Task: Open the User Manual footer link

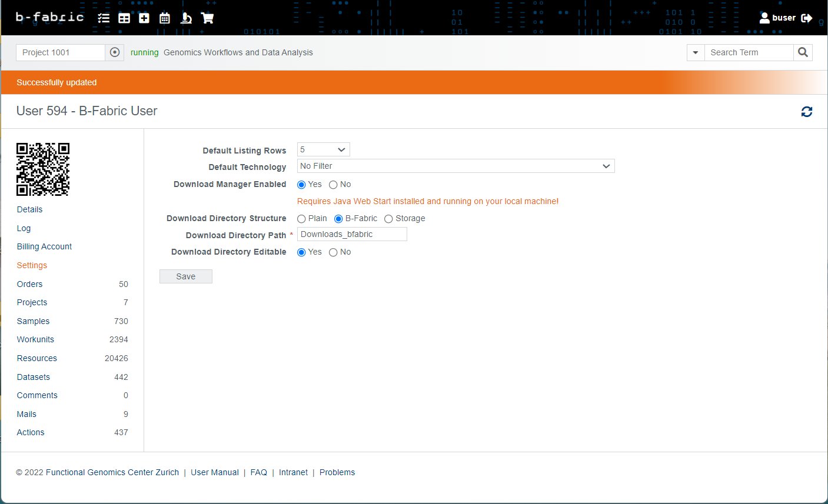Action: click(214, 472)
